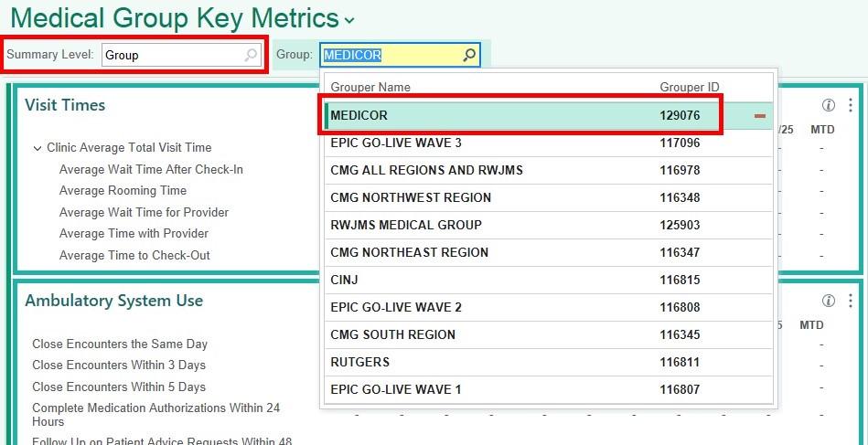The height and width of the screenshot is (445, 868).
Task: Click the Summary Level search magnifier icon
Action: coord(251,55)
